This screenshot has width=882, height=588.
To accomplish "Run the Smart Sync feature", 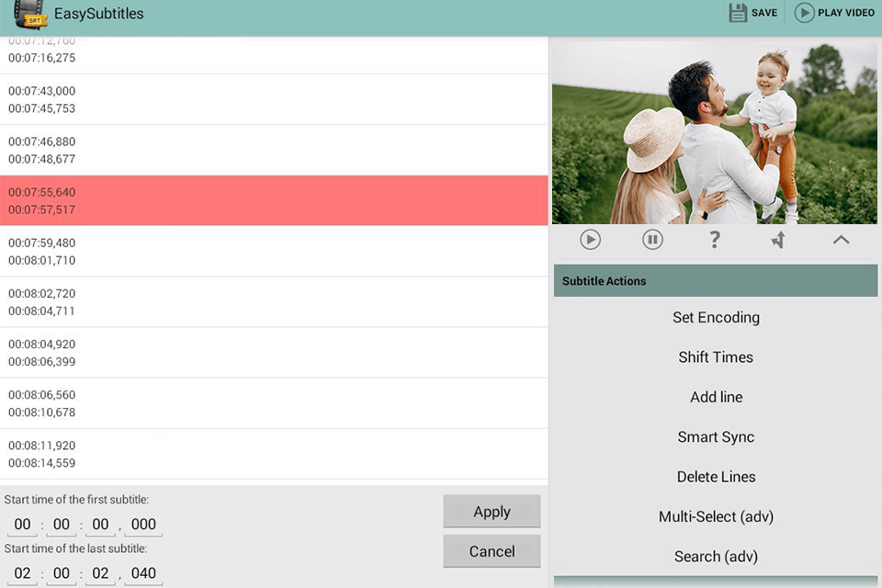I will (x=716, y=436).
